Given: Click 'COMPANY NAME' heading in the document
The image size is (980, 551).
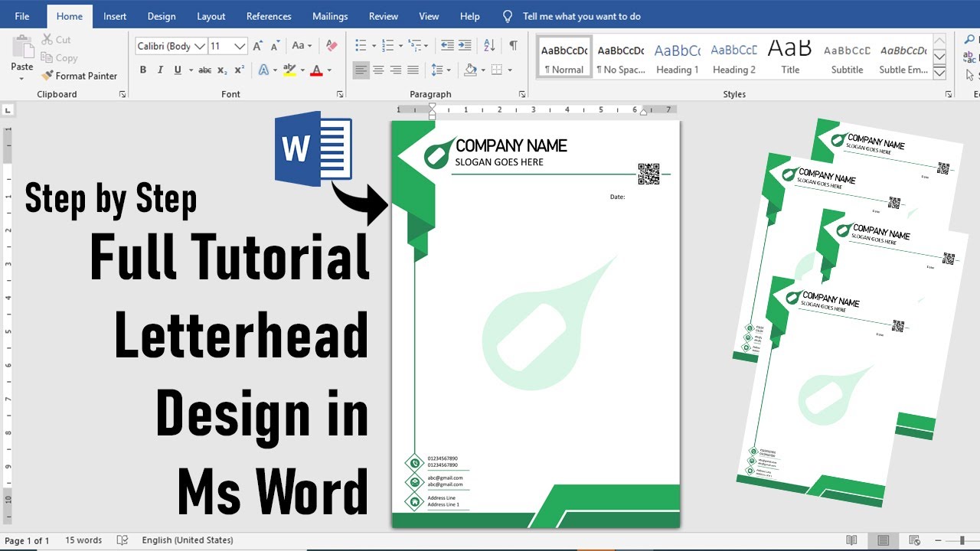Looking at the screenshot, I should 511,145.
